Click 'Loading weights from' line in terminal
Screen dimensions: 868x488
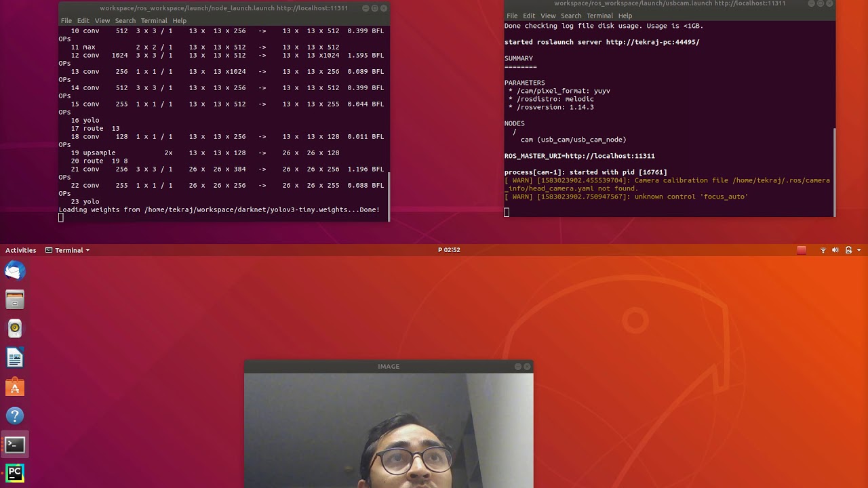[x=219, y=209]
